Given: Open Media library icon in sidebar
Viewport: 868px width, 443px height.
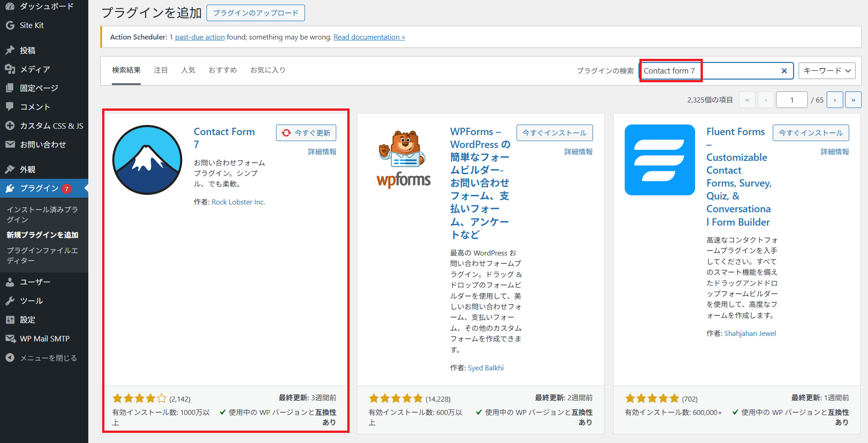Looking at the screenshot, I should pos(10,69).
